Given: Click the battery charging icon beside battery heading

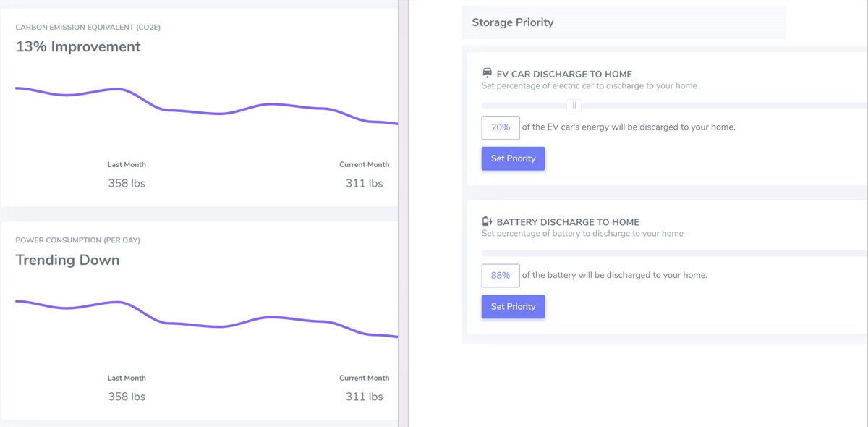Looking at the screenshot, I should click(487, 221).
